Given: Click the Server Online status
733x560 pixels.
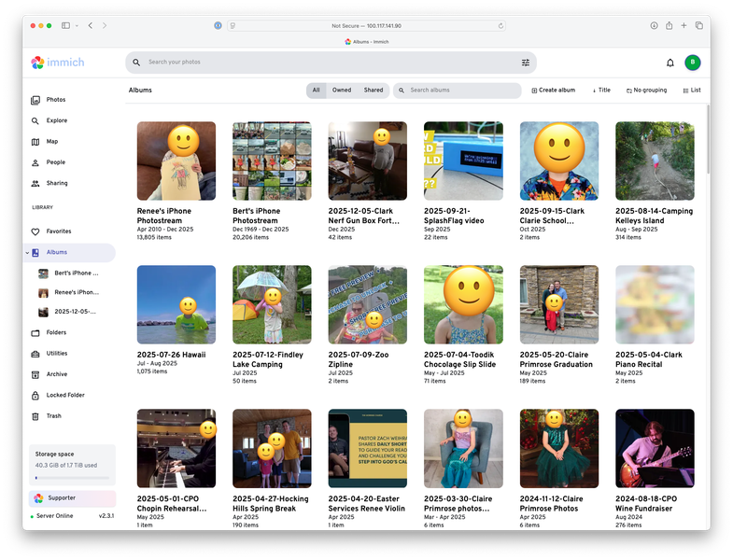Looking at the screenshot, I should click(52, 516).
